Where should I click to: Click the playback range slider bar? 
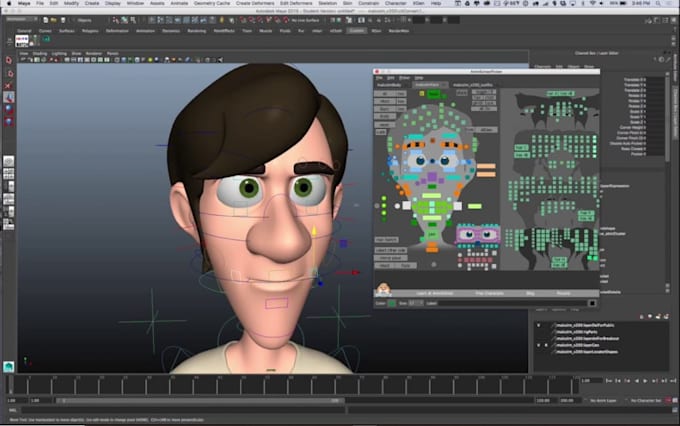coord(200,400)
